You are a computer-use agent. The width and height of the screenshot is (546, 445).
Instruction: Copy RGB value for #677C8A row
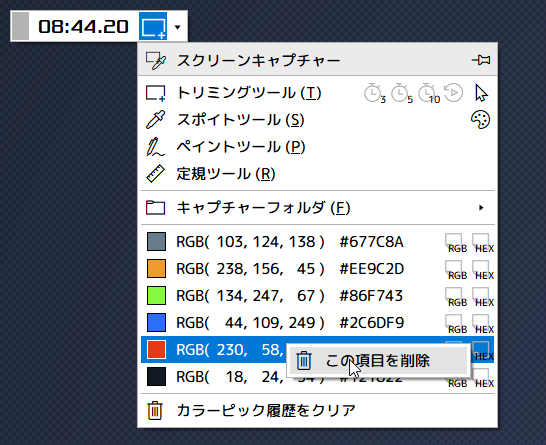[456, 243]
